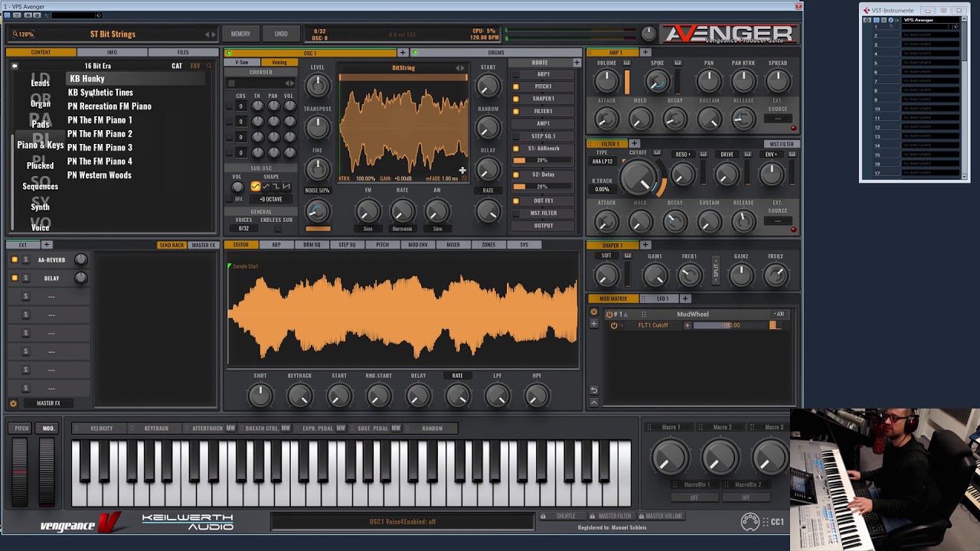Select the PN The FM Piano 2 preset
This screenshot has width=980, height=551.
click(100, 134)
